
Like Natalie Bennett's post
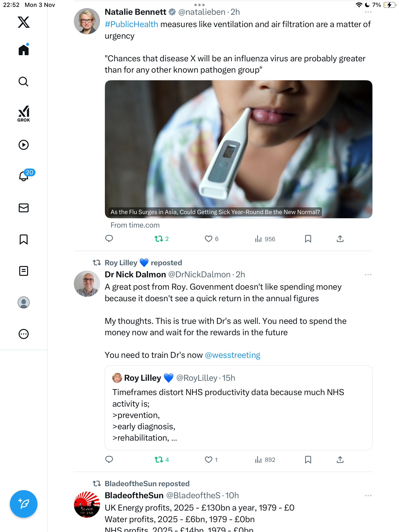coord(209,239)
